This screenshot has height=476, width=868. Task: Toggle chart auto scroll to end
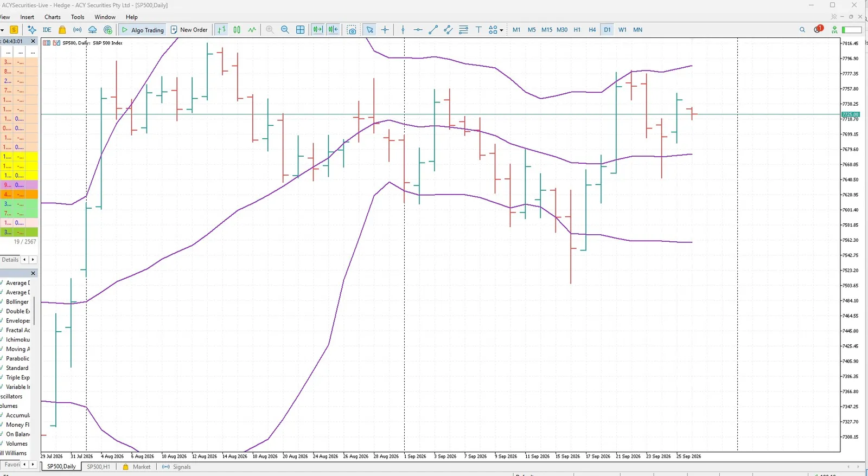(x=317, y=30)
